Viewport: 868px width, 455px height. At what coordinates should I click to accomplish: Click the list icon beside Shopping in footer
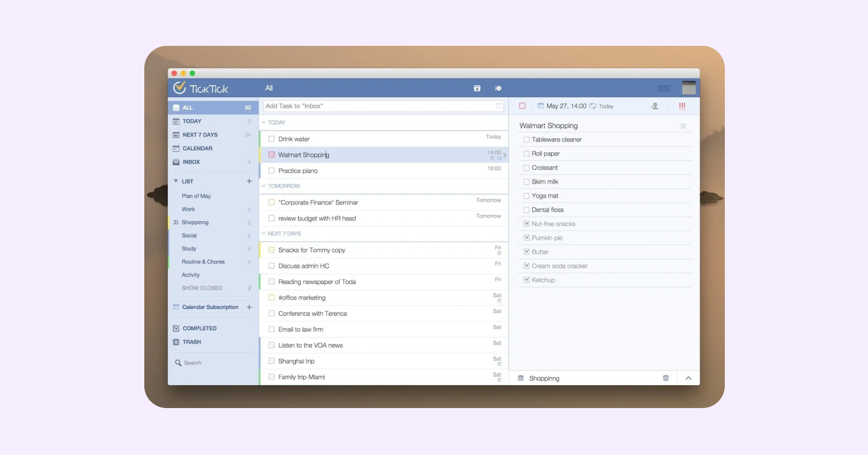pos(521,378)
